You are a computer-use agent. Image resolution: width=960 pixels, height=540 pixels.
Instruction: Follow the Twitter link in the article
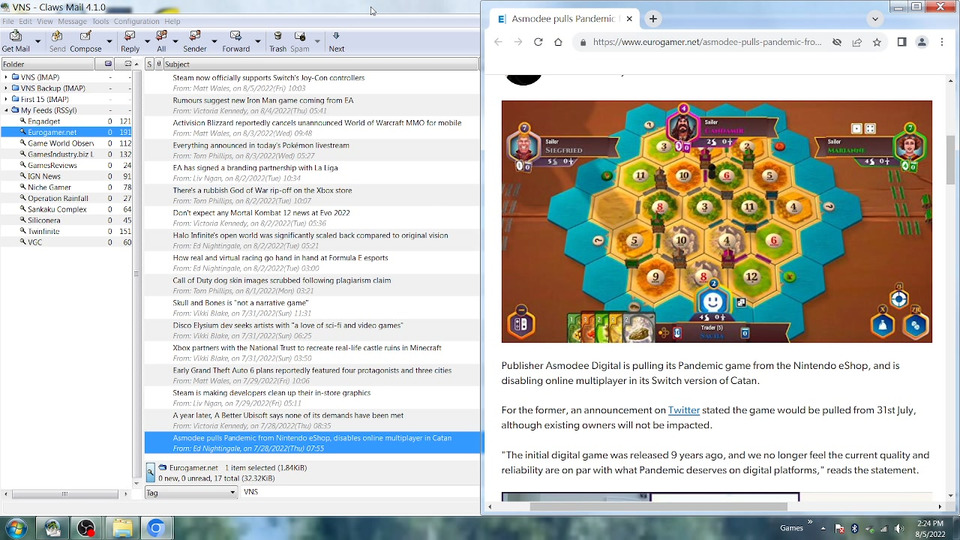684,410
